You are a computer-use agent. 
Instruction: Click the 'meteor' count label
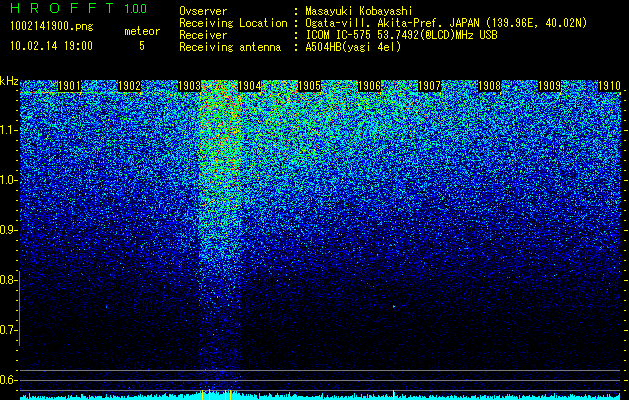142,31
